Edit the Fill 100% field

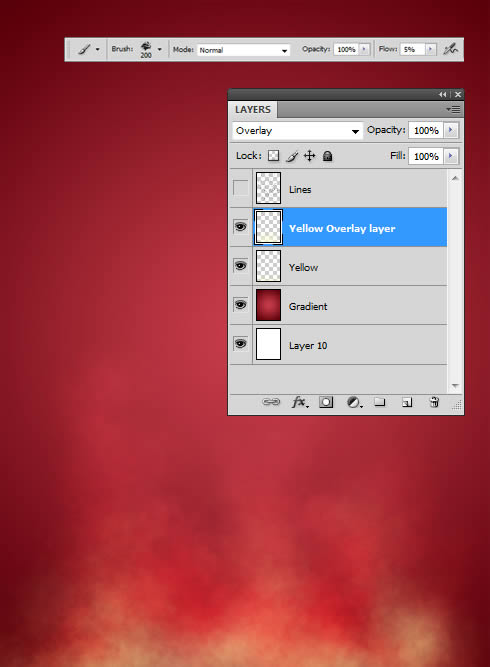(426, 156)
